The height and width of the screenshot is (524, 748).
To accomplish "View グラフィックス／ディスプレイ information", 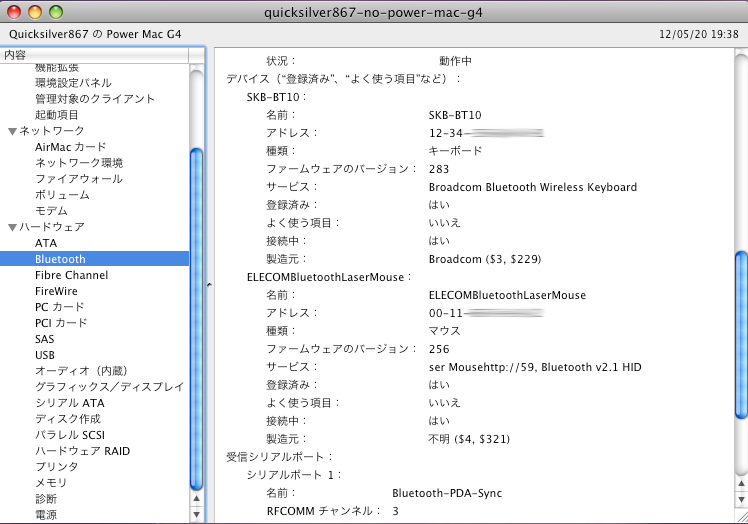I will point(109,387).
